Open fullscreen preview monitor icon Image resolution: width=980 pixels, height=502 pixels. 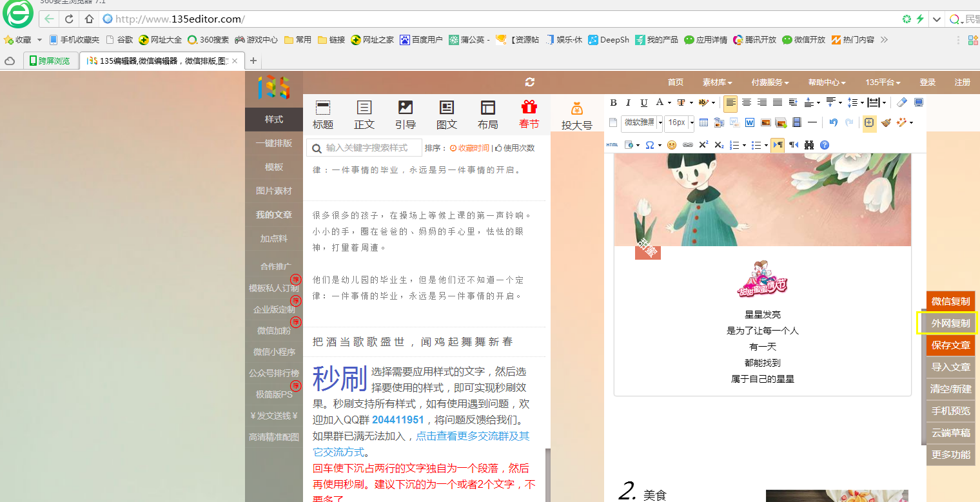tap(919, 102)
